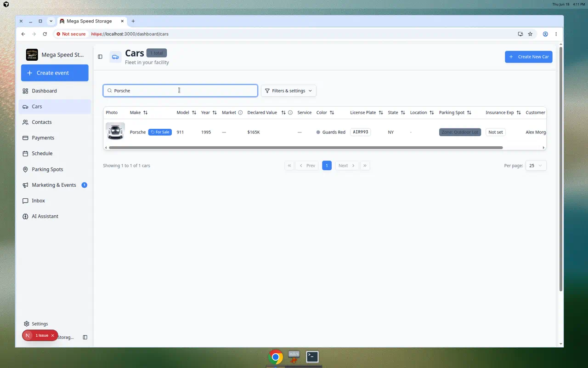Viewport: 588px width, 368px height.
Task: Open the Chrome tab search chevron
Action: [51, 21]
